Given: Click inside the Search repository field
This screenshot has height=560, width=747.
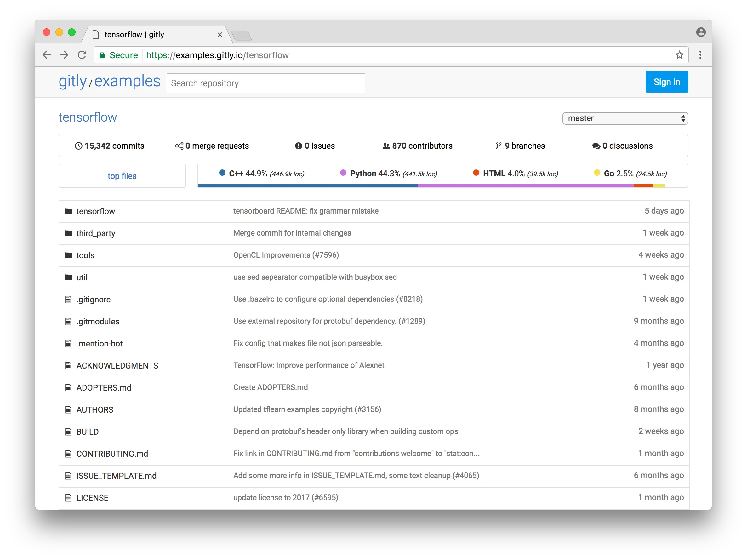Looking at the screenshot, I should [265, 83].
